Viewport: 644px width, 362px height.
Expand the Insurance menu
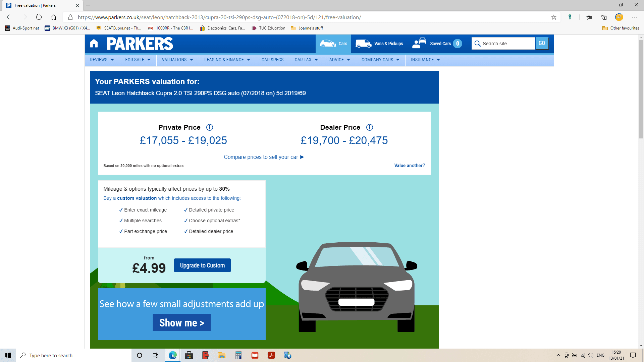point(425,60)
